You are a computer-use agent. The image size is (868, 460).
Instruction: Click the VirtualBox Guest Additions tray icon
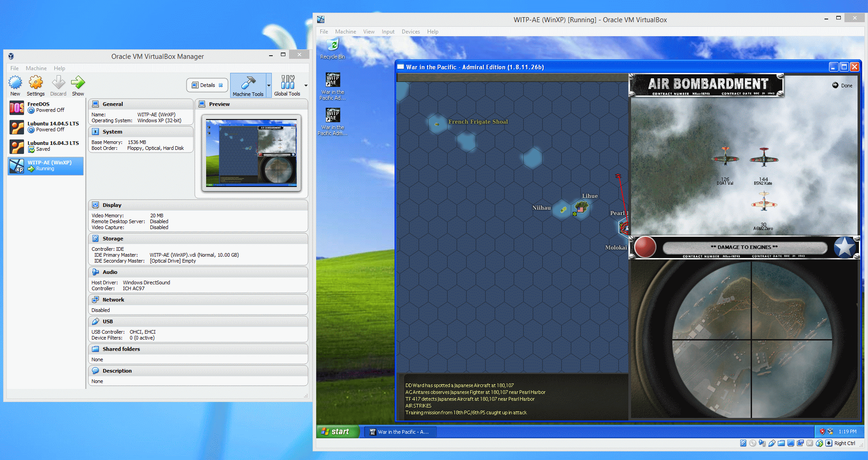point(830,431)
